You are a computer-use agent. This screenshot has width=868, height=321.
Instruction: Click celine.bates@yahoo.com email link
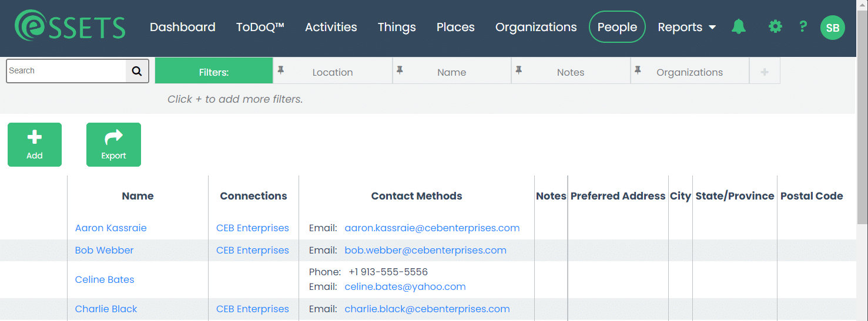405,286
